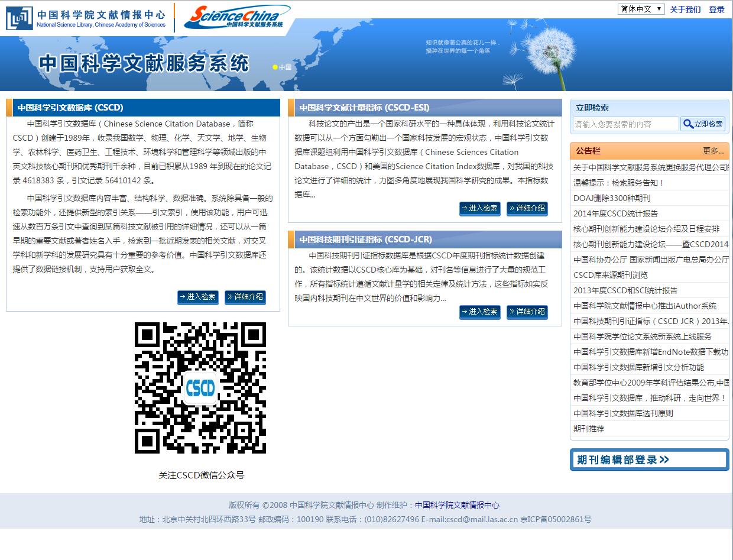Click 进入检索 under the CSCD-ESI panel
Screen dimensions: 733x560
480,209
